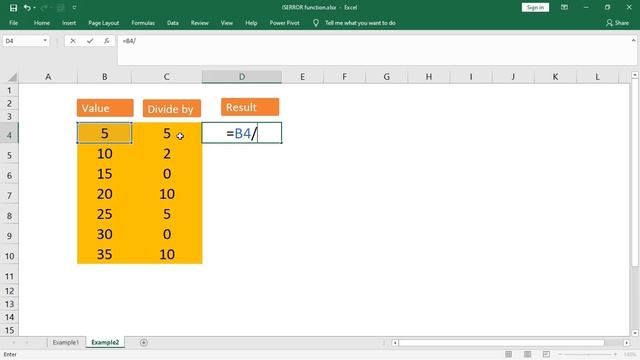Image resolution: width=640 pixels, height=360 pixels.
Task: Open the Undo history dropdown arrow
Action: [x=34, y=7]
